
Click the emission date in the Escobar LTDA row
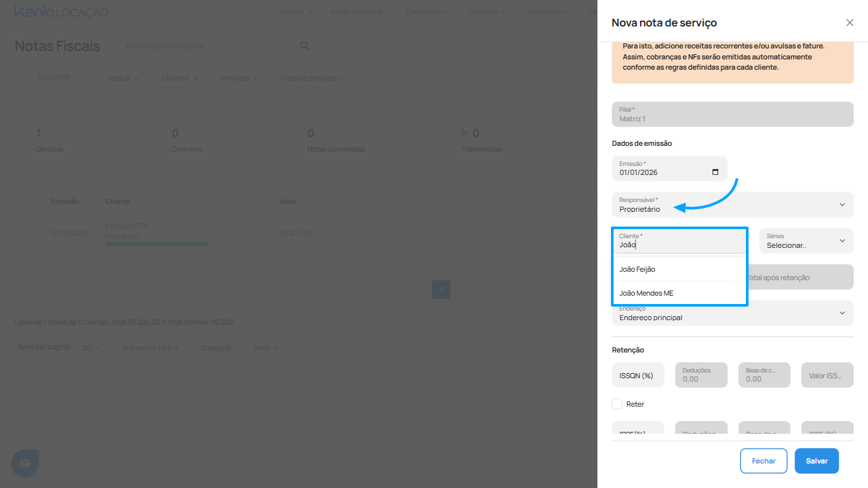pos(70,233)
